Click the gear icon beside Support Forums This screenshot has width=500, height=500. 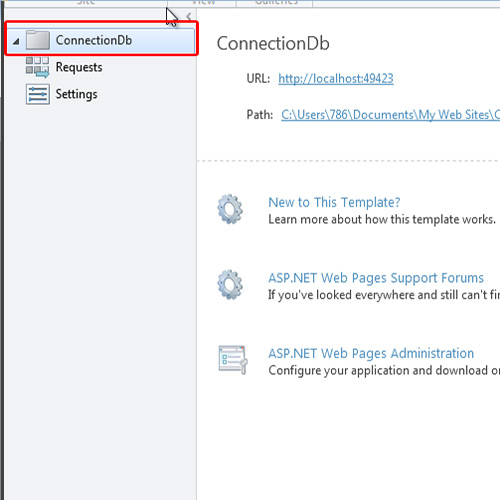[x=230, y=284]
